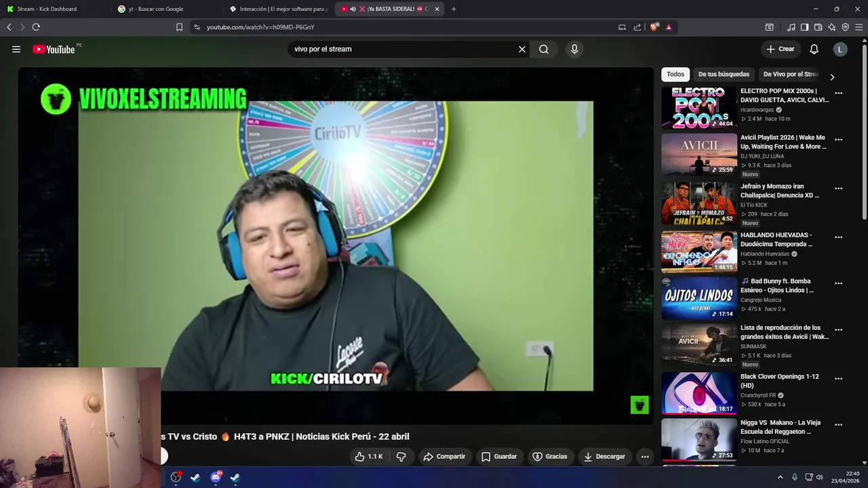Open the Brave Wallet icon

pos(818,27)
